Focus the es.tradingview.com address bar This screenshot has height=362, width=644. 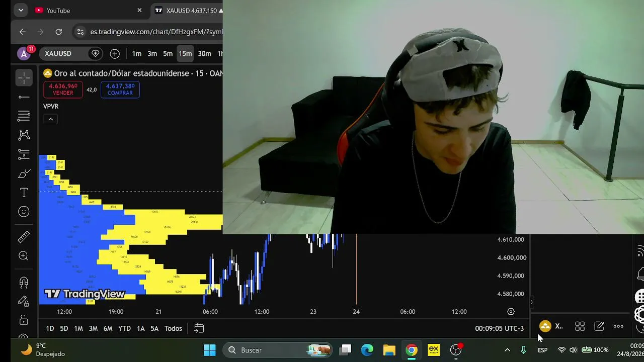[x=156, y=32]
